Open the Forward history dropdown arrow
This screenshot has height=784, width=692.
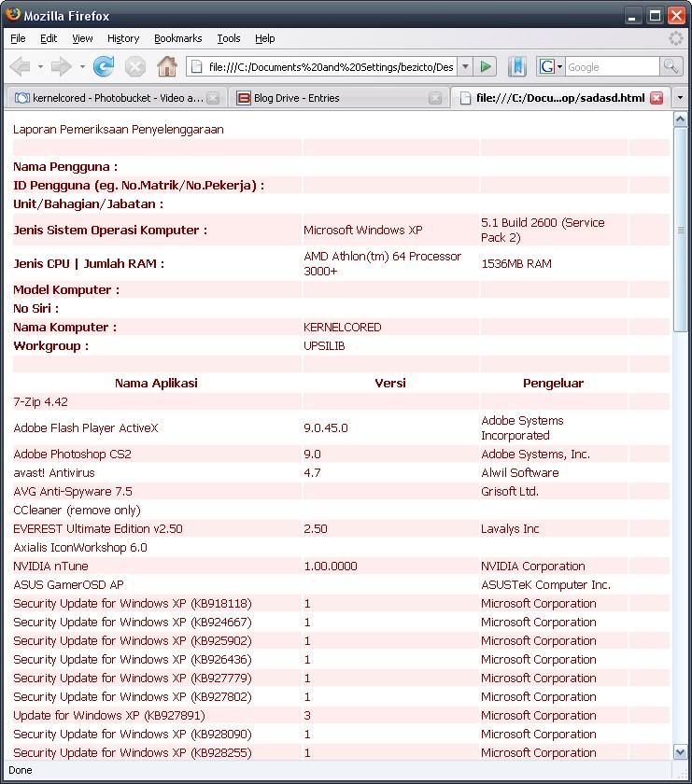tap(82, 66)
